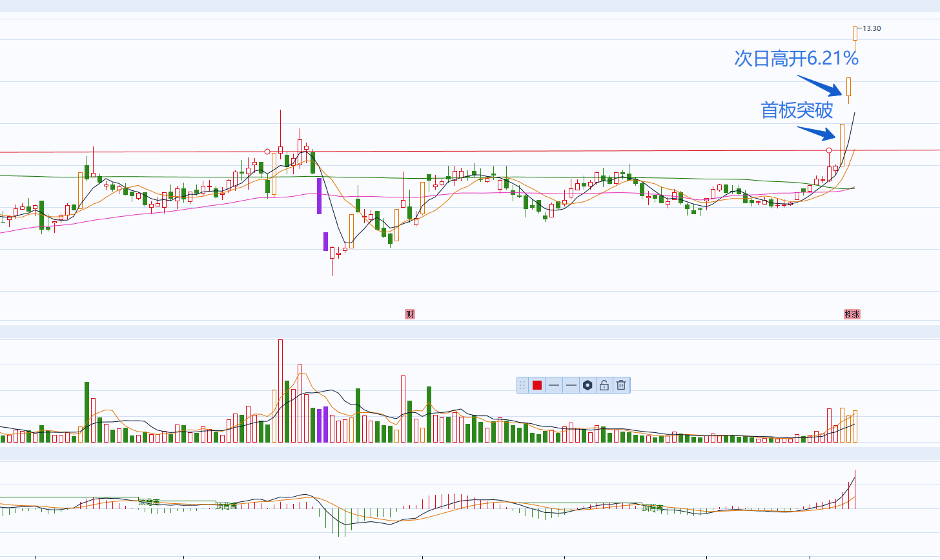Click the line button beside the hexagon settings icon

pos(571,385)
